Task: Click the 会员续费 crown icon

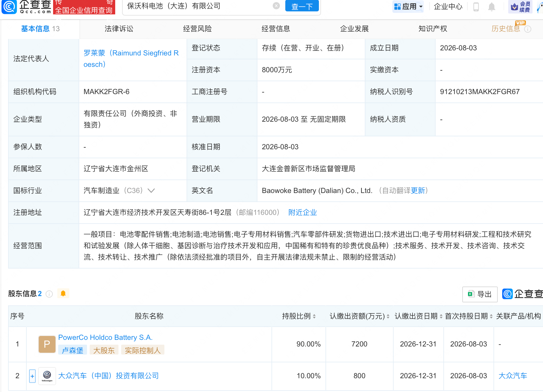Action: click(520, 7)
